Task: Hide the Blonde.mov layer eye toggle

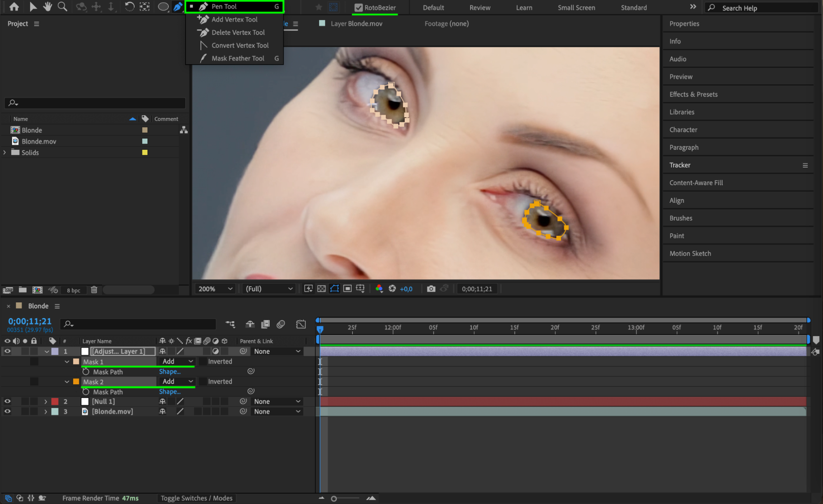Action: click(x=7, y=411)
